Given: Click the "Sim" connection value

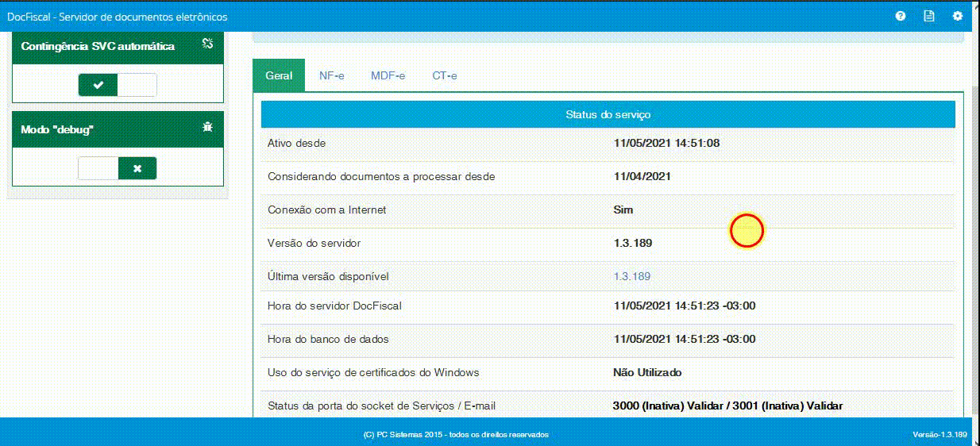Looking at the screenshot, I should coord(623,210).
